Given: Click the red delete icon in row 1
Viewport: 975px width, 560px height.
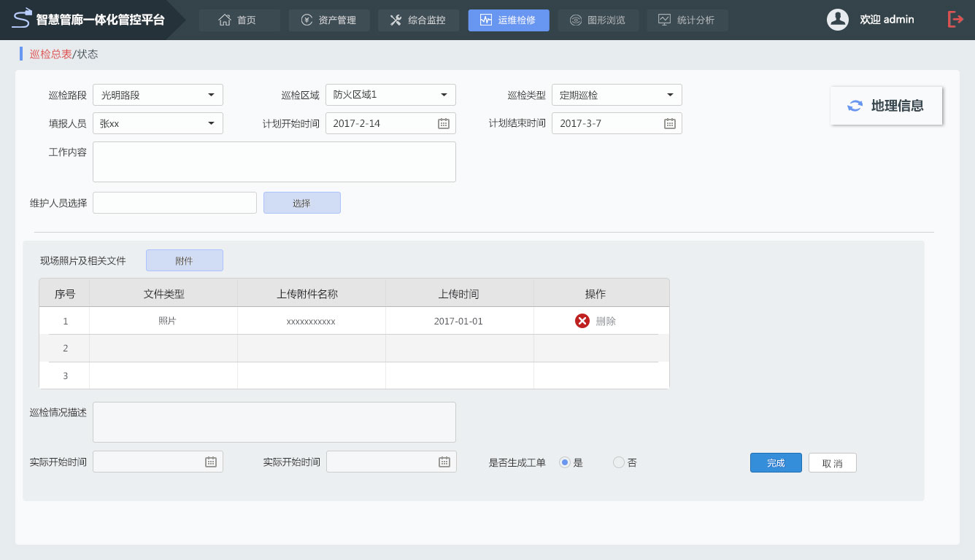Looking at the screenshot, I should coord(582,321).
